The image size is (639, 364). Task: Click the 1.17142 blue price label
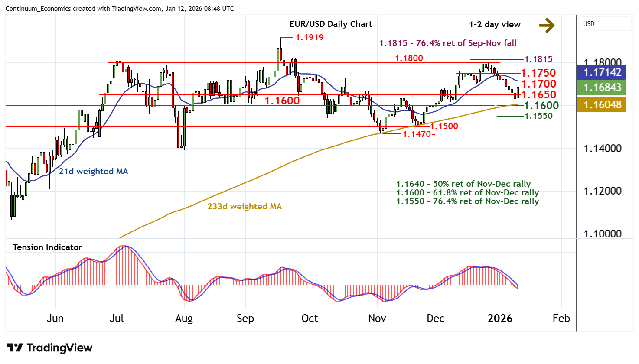click(x=602, y=72)
